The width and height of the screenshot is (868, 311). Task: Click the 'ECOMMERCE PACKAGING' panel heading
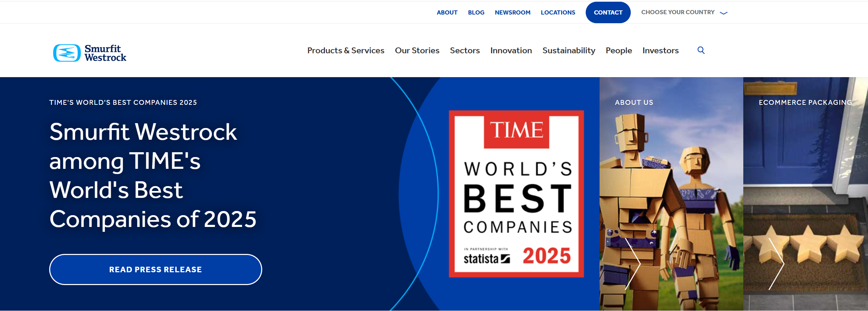[805, 102]
